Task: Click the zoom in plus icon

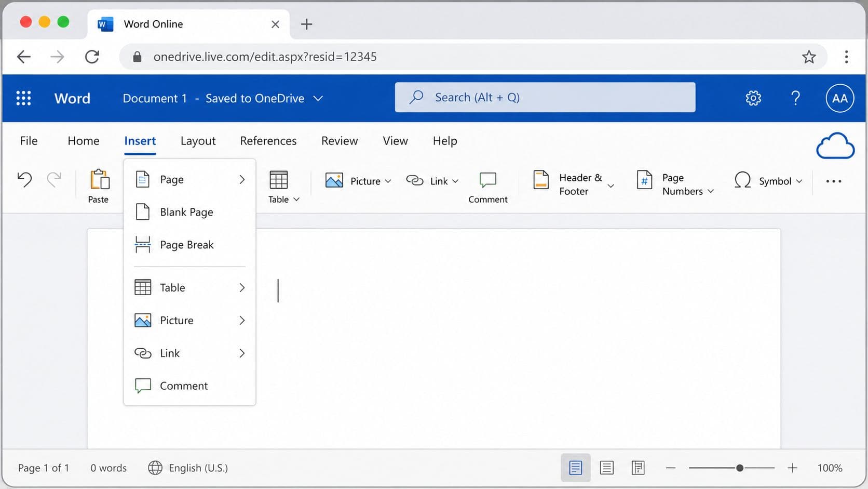Action: point(792,468)
